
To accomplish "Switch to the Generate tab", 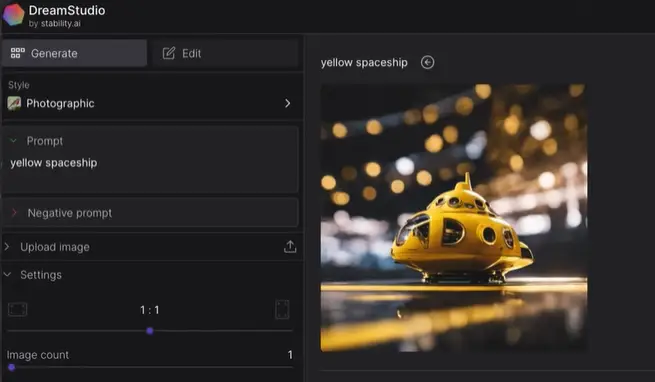I will (74, 53).
